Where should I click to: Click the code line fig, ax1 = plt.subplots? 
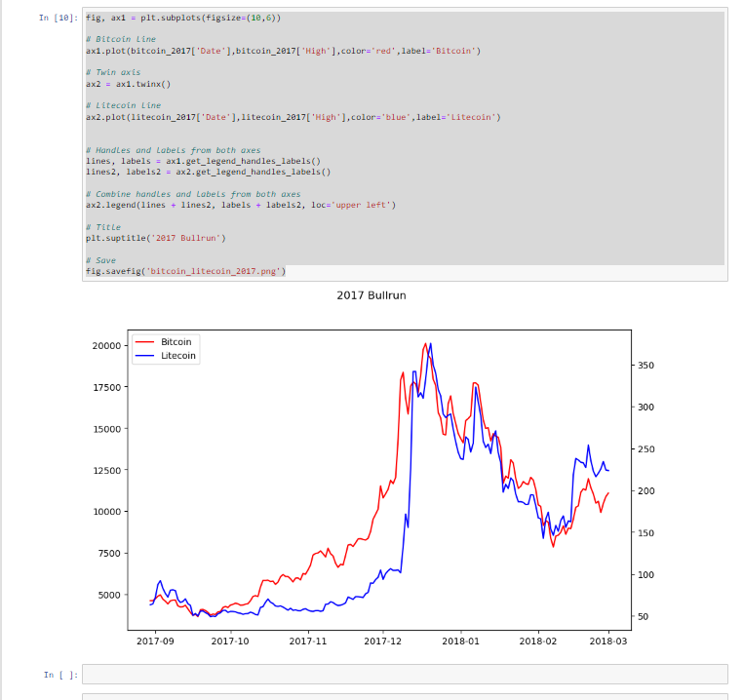click(x=183, y=18)
